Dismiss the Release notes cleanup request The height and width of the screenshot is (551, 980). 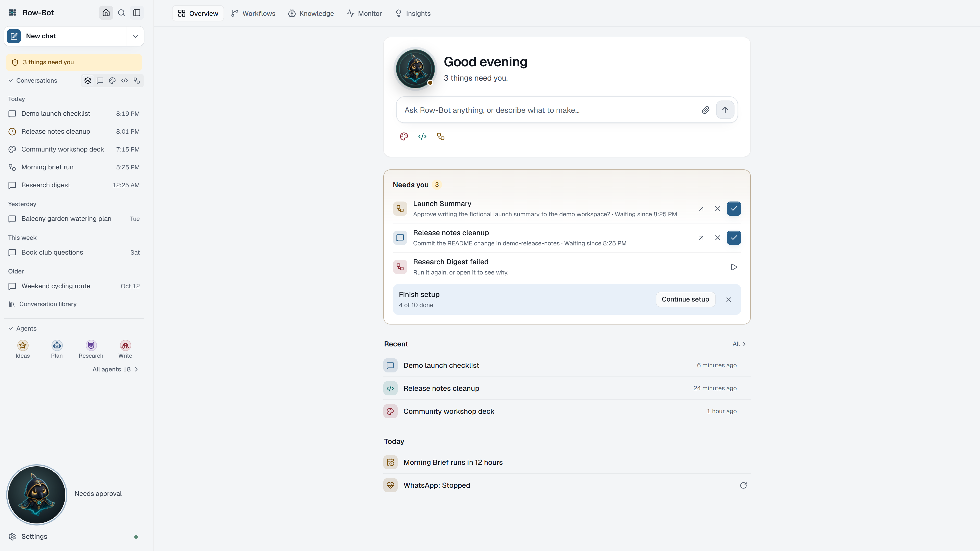pos(717,238)
